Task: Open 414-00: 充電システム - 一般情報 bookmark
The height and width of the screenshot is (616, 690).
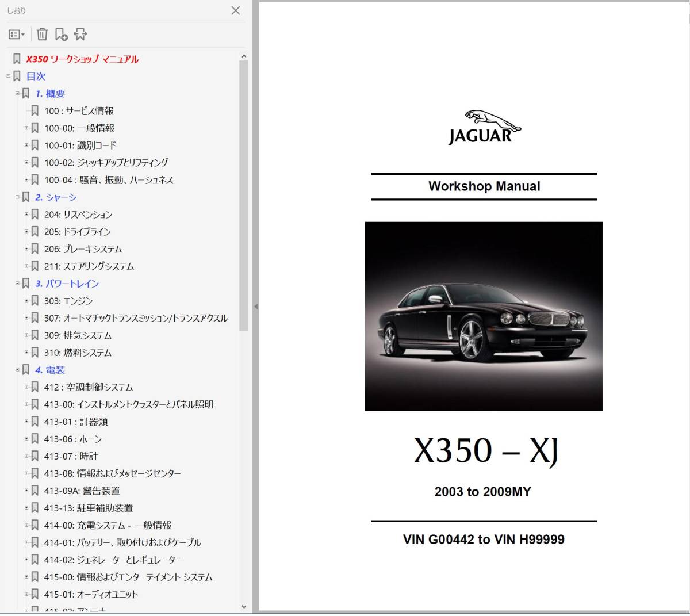Action: pos(108,525)
